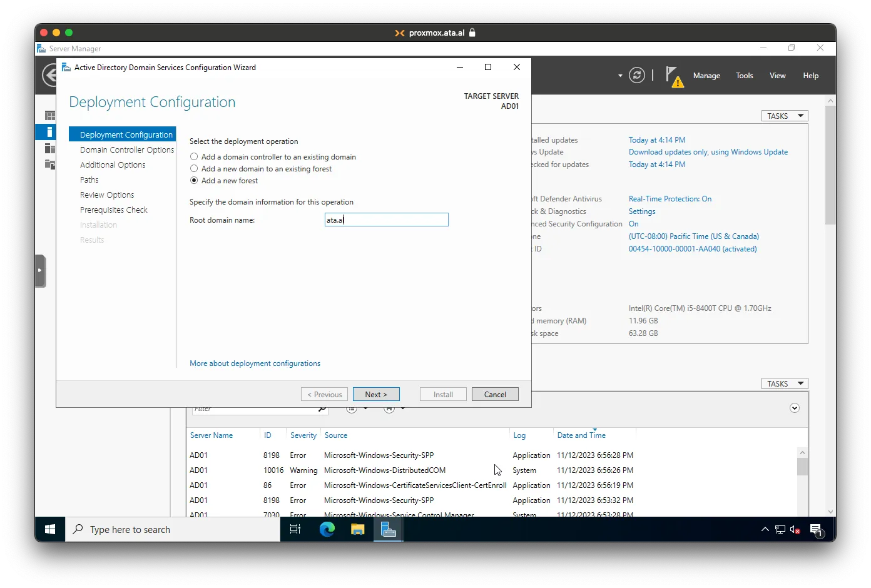Select Add a domain controller to existing domain

[194, 157]
